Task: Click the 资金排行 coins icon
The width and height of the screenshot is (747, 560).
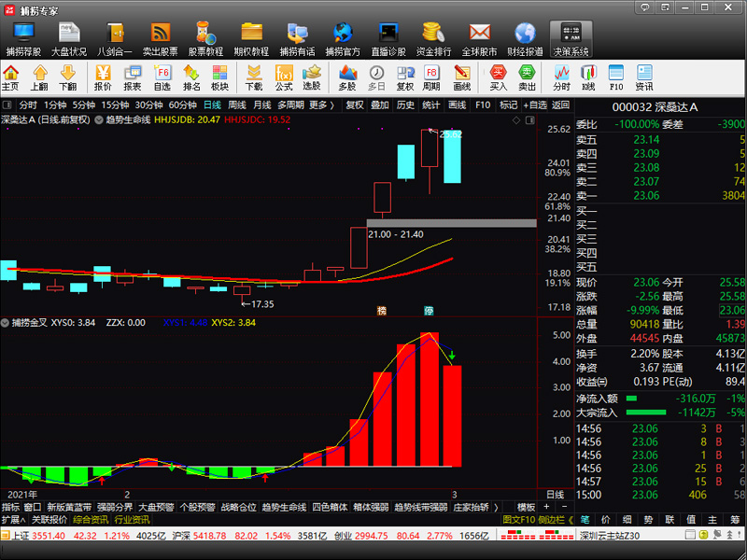Action: (433, 38)
